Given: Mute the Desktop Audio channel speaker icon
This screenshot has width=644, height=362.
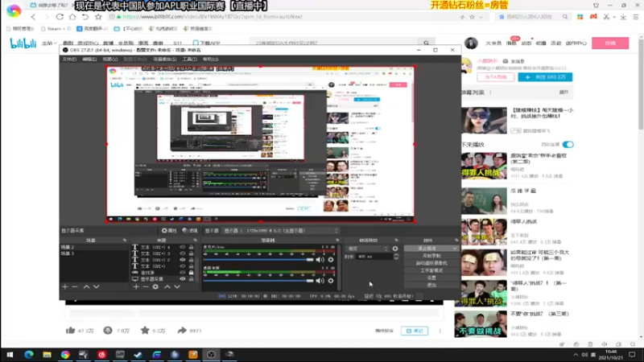Looking at the screenshot, I should click(320, 281).
